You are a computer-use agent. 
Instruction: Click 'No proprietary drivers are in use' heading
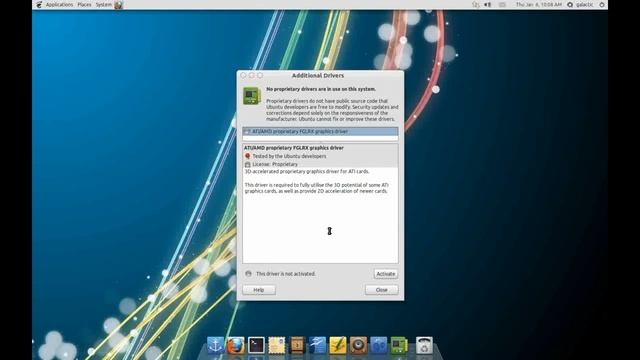coord(321,89)
